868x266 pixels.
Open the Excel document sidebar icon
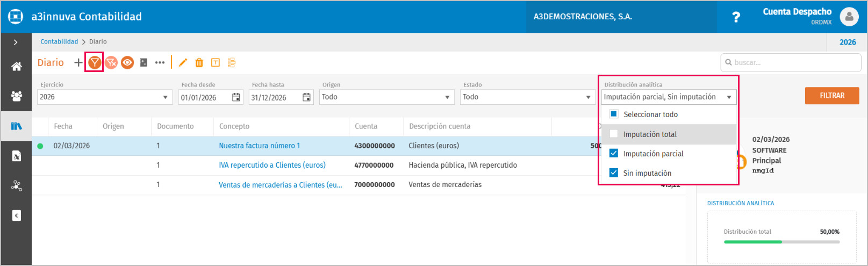coord(17,156)
